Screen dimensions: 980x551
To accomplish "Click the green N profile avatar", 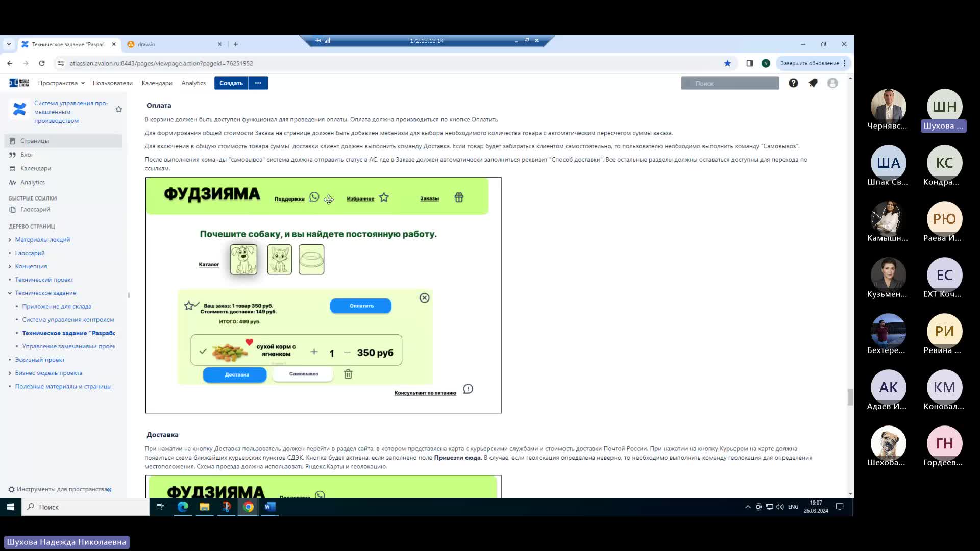I will pyautogui.click(x=766, y=63).
